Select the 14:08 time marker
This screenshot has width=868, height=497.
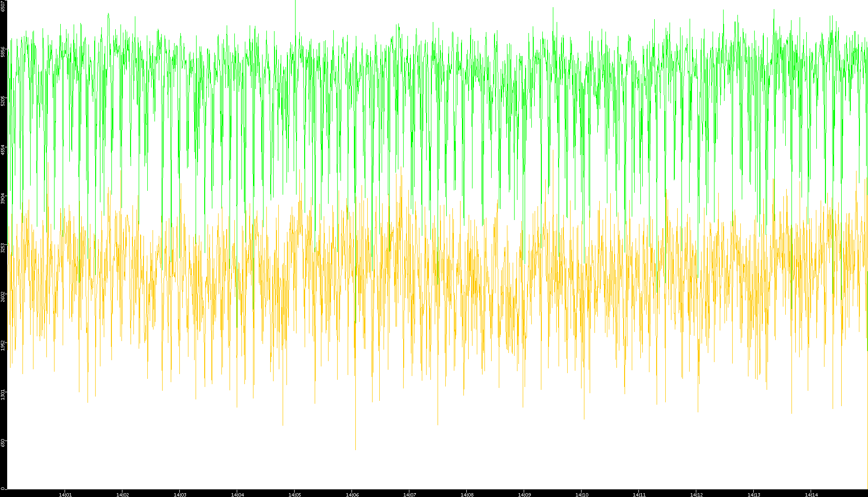click(467, 495)
